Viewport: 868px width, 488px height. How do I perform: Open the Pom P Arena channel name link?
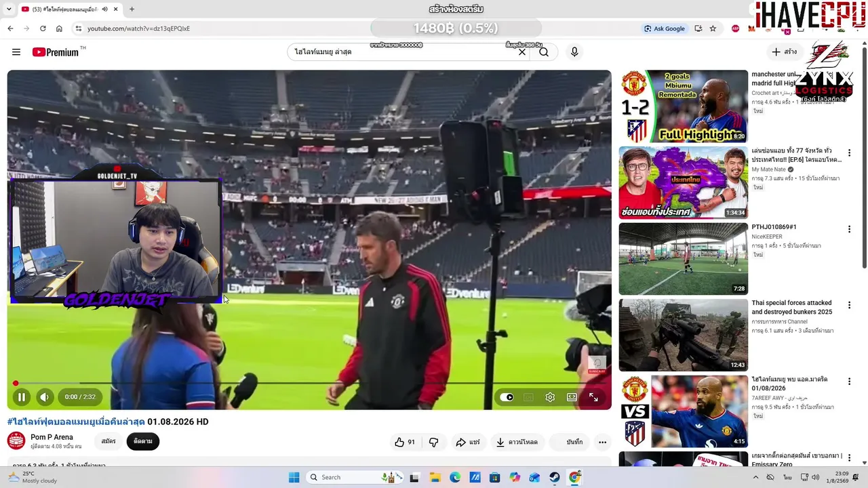52,437
